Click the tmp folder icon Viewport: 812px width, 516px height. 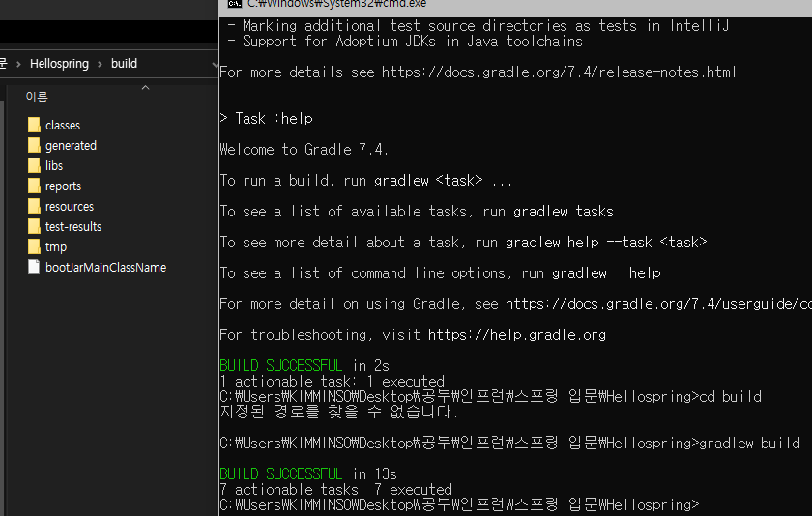pos(34,246)
